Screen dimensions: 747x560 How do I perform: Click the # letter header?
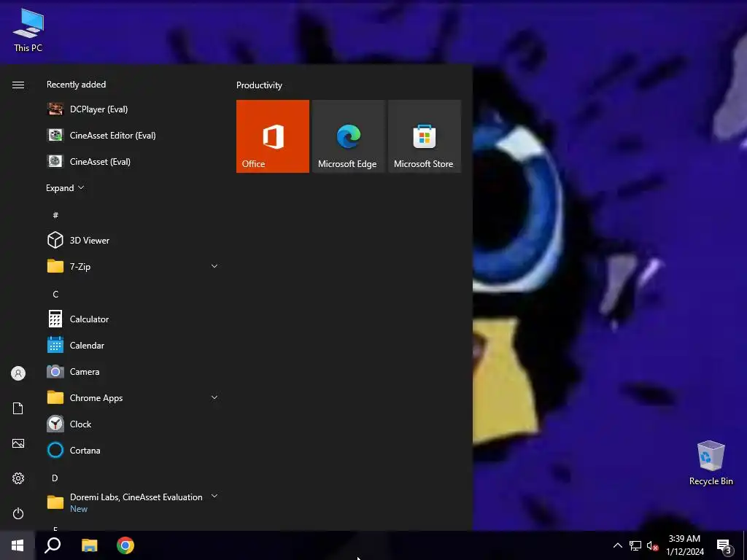click(x=55, y=215)
